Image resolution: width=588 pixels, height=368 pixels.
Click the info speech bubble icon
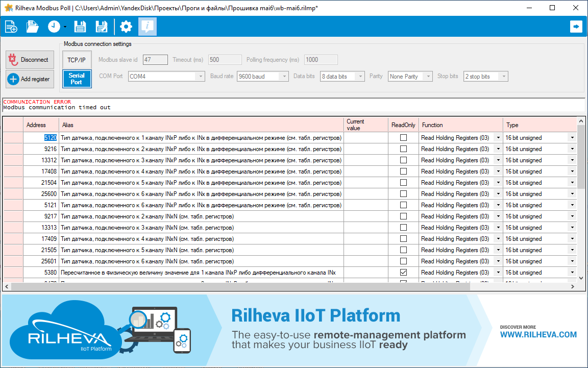tap(148, 27)
